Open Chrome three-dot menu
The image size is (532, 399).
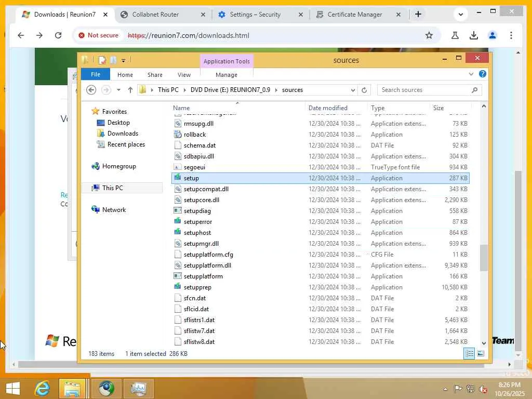pyautogui.click(x=511, y=35)
